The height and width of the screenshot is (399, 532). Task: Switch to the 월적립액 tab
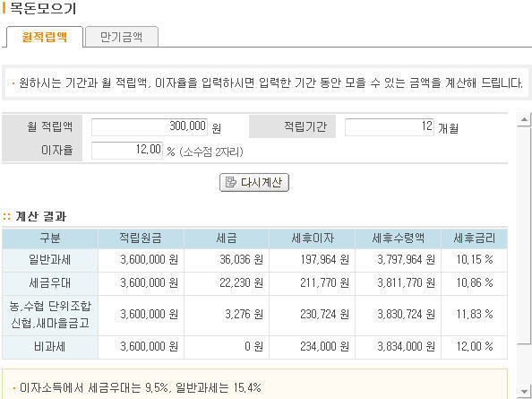[44, 37]
